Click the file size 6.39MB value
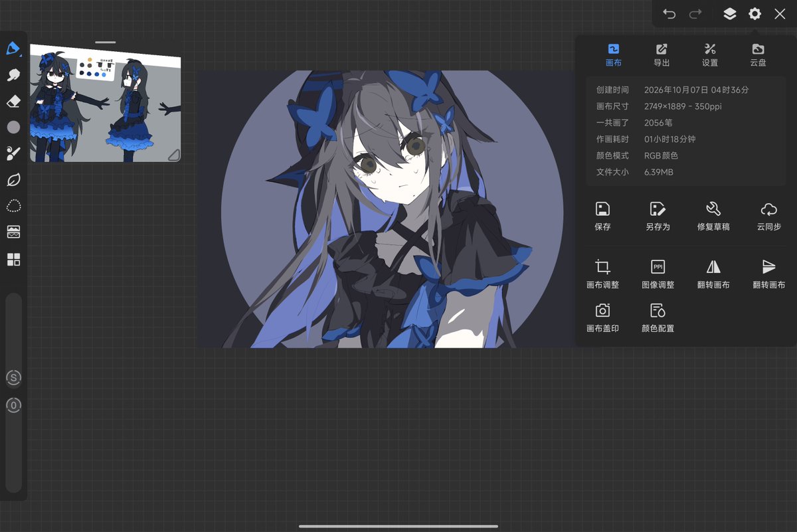This screenshot has width=797, height=532. [659, 172]
